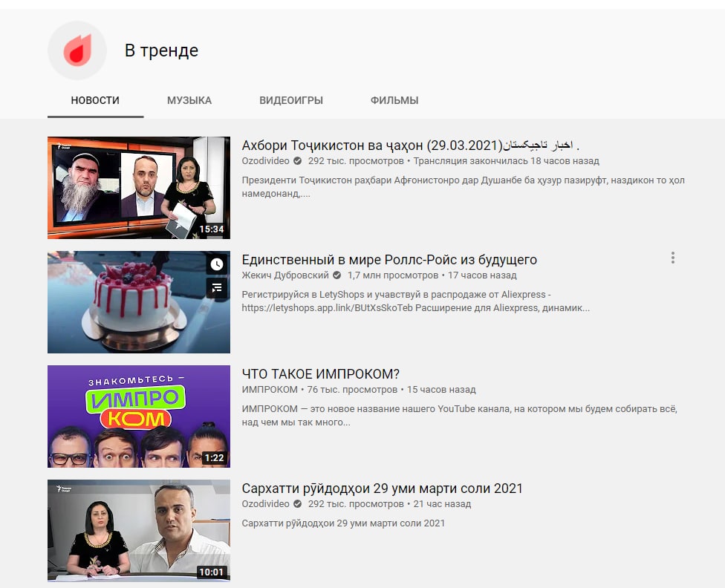Viewport: 725px width, 588px height.
Task: Switch to the Музыка tab
Action: 189,100
